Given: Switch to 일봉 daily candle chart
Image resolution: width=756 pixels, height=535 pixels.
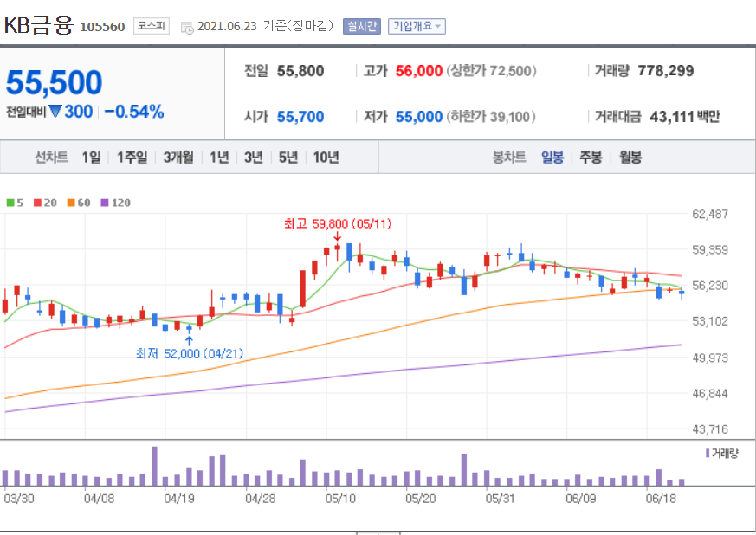Looking at the screenshot, I should [x=552, y=158].
